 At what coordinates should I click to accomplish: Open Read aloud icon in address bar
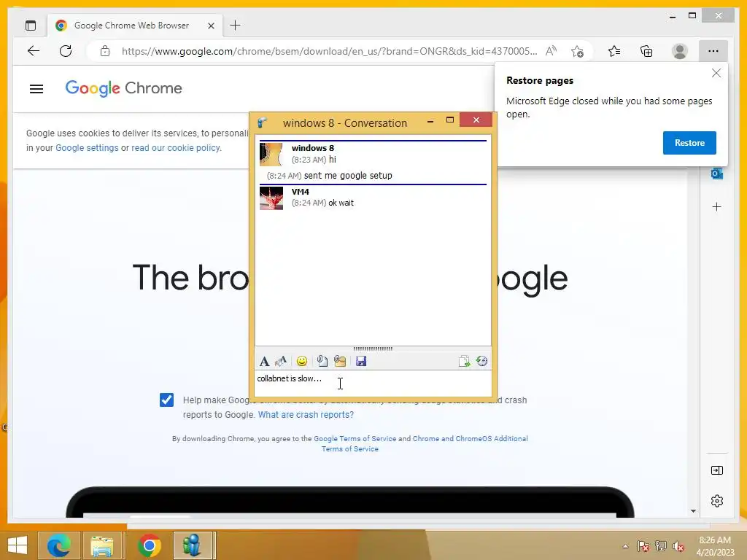click(x=551, y=51)
